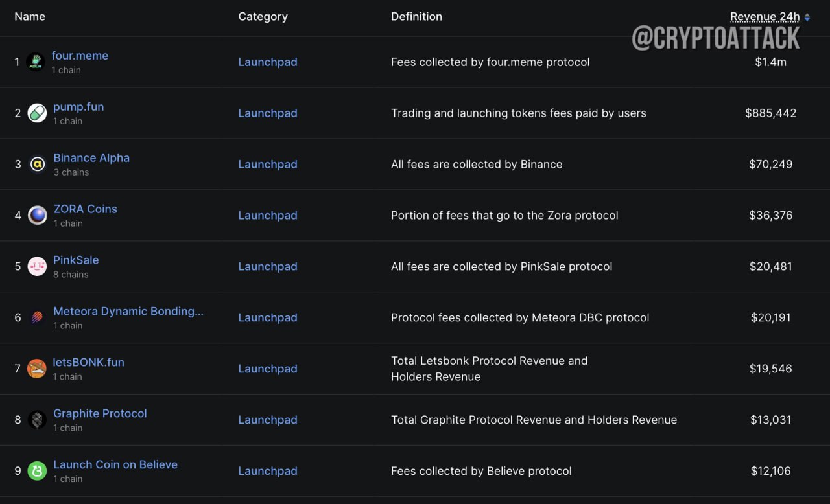Screen dimensions: 830x504
Task: Open the Launch Coin on Believe link
Action: [x=115, y=465]
